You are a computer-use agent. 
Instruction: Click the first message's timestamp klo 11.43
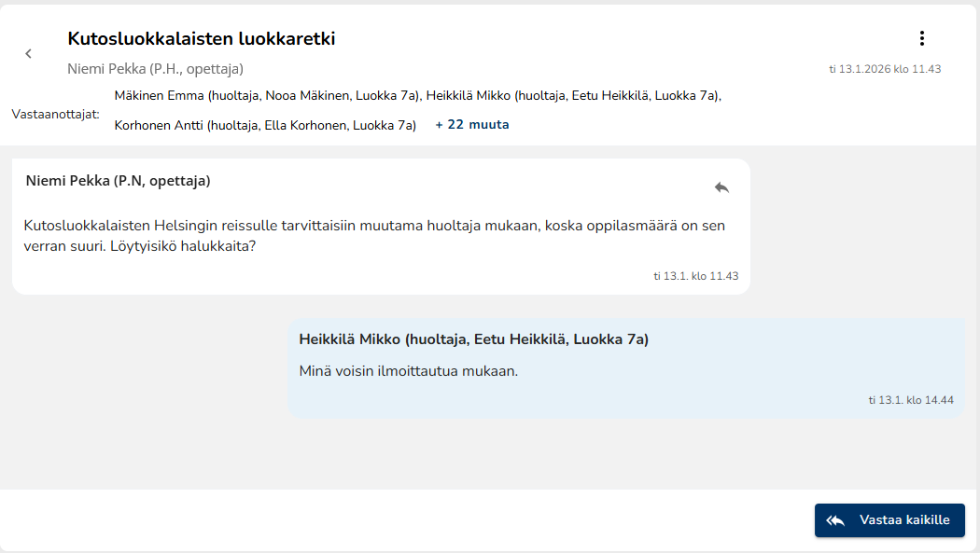695,276
